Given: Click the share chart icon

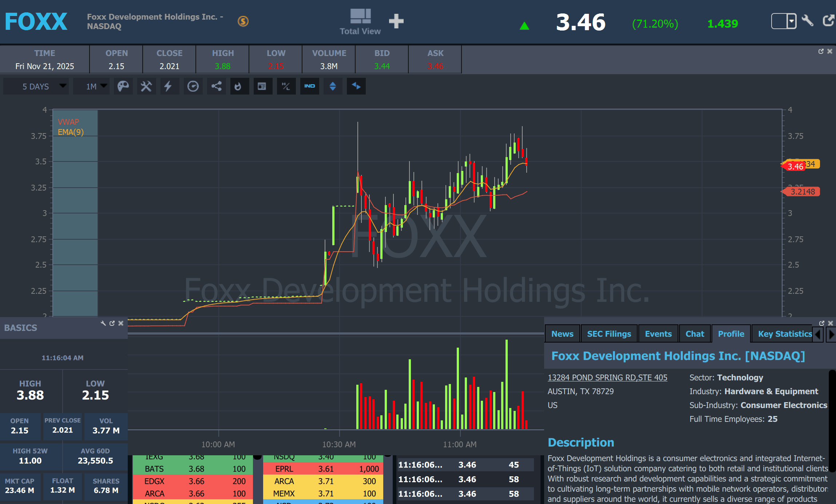Looking at the screenshot, I should (x=217, y=86).
